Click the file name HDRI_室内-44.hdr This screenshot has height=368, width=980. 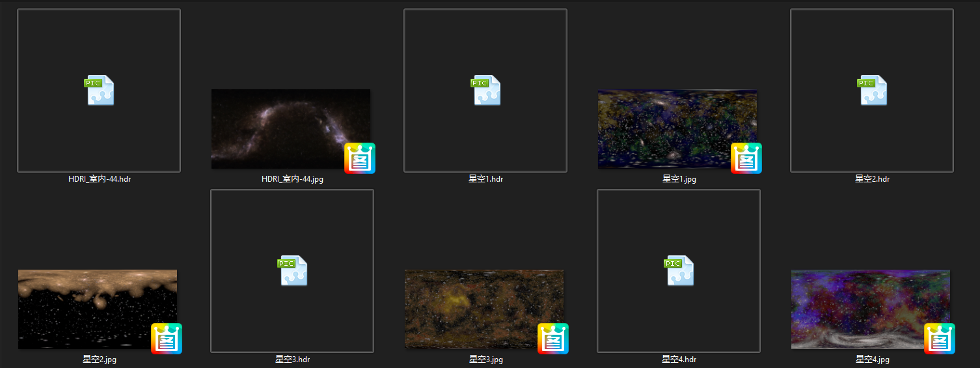pyautogui.click(x=100, y=178)
